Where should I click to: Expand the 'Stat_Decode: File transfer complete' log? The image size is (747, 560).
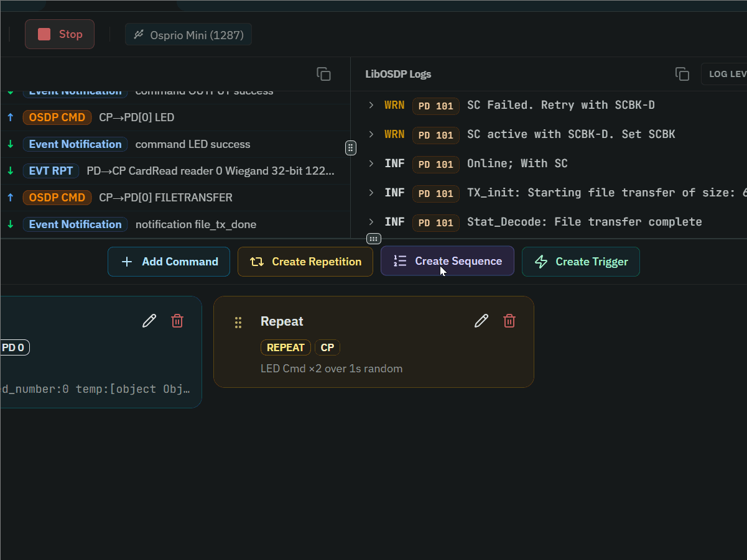tap(371, 222)
